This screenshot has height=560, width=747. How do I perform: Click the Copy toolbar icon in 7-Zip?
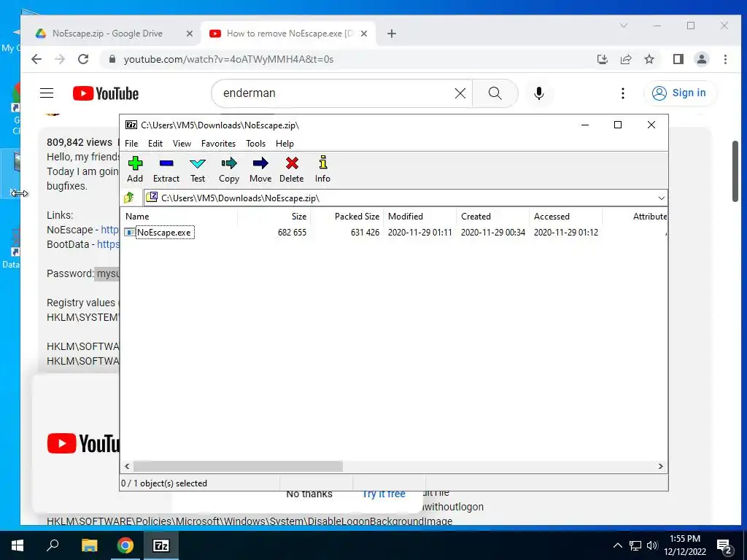coord(228,169)
